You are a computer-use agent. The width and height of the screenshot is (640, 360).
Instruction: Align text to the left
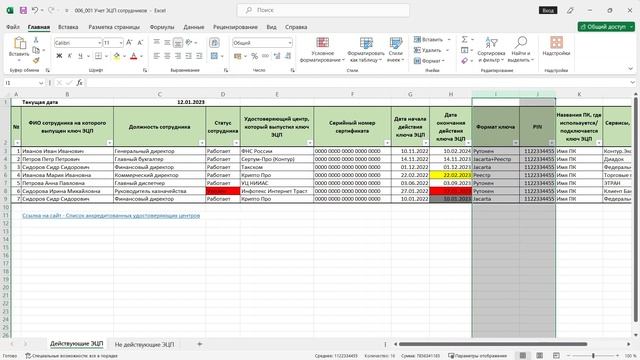[x=157, y=56]
